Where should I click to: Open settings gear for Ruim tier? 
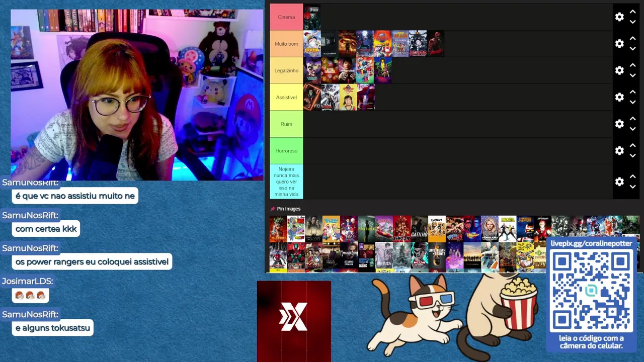[619, 124]
